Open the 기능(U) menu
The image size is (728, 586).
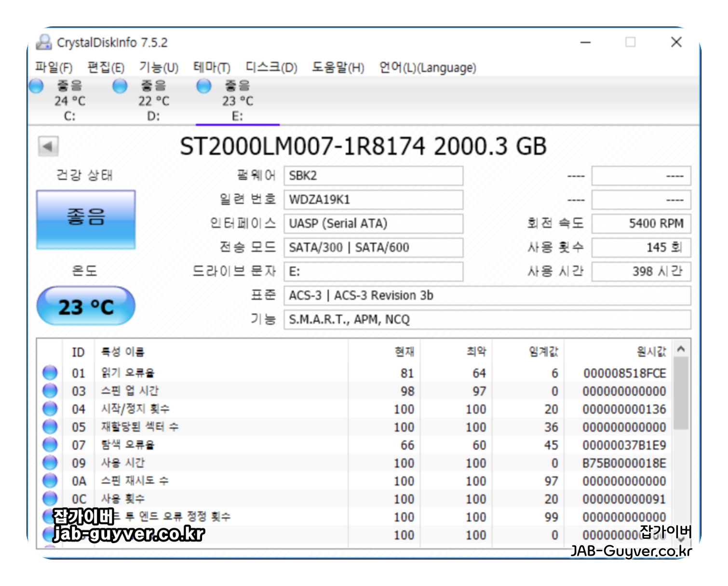(x=159, y=67)
